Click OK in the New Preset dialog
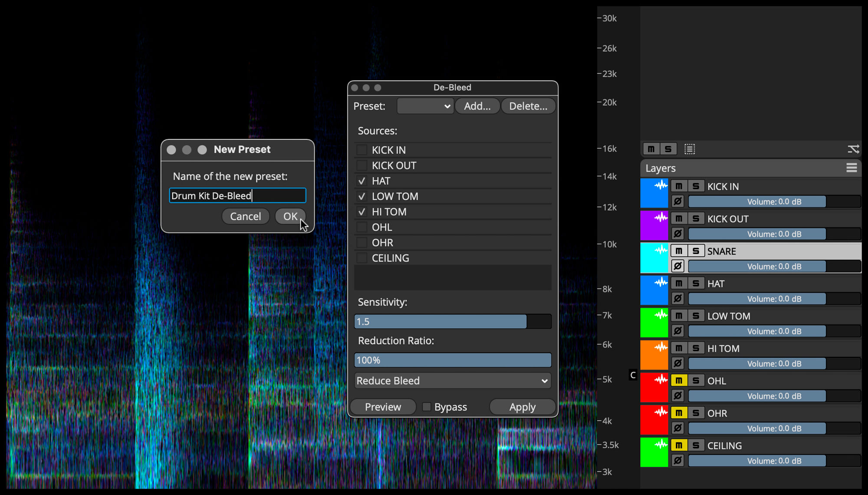The width and height of the screenshot is (868, 495). (x=290, y=216)
